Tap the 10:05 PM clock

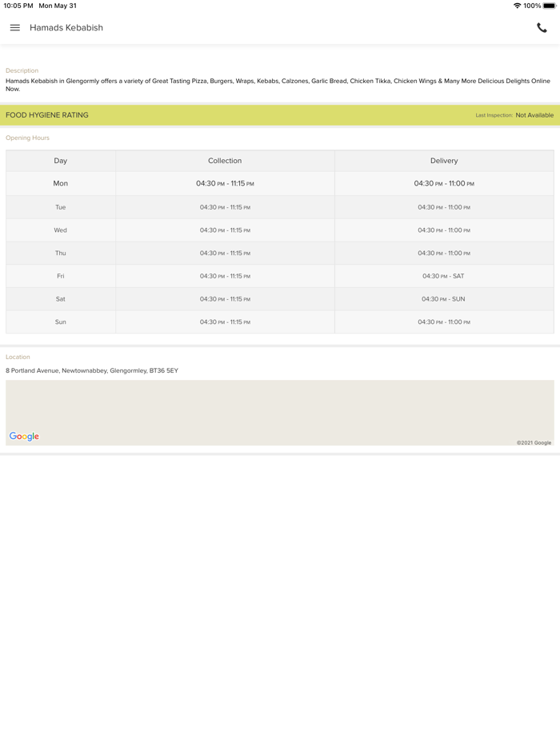(18, 6)
